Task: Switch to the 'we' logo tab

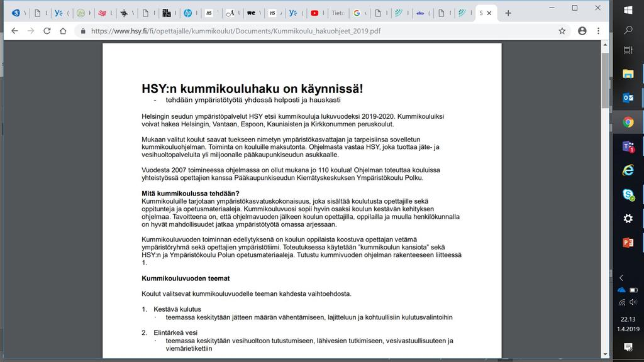Action: tap(251, 13)
